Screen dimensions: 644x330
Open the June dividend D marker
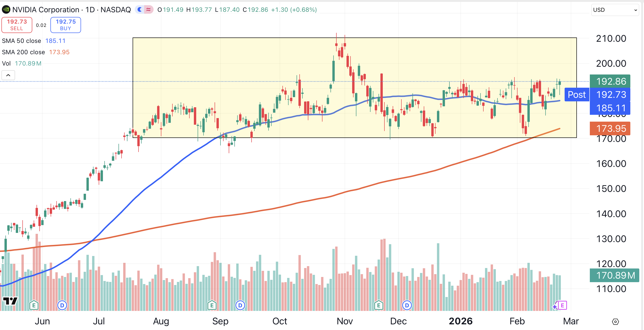(62, 305)
